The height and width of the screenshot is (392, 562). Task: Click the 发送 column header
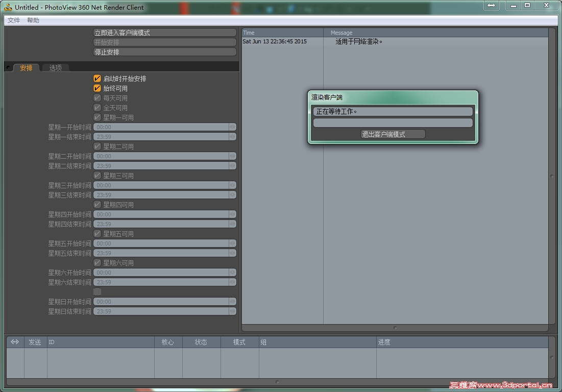click(x=36, y=342)
